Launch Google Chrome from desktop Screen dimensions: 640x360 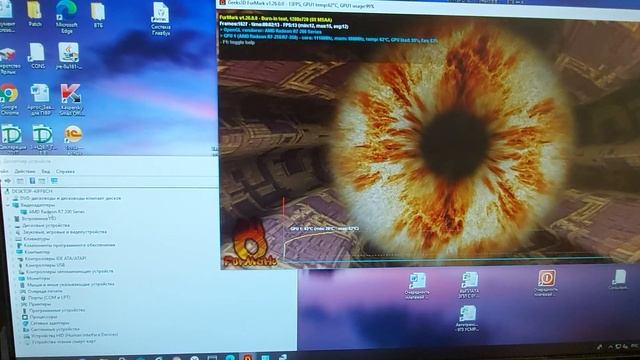pyautogui.click(x=9, y=99)
